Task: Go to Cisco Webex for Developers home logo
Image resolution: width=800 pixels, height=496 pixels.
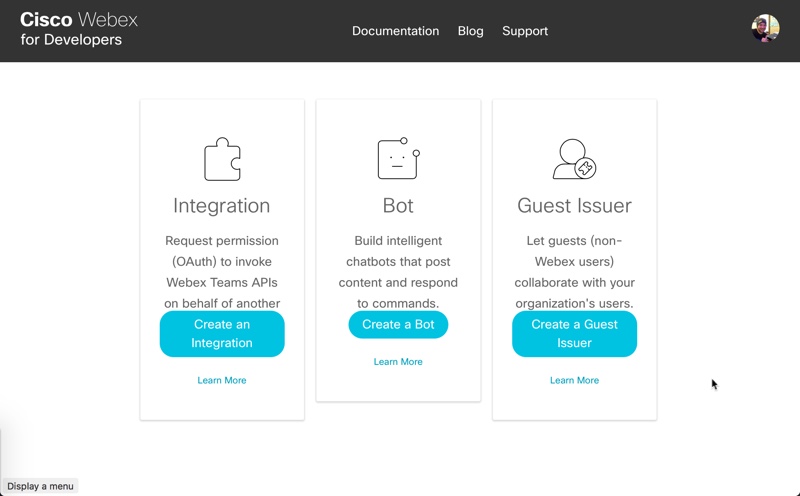Action: tap(79, 29)
